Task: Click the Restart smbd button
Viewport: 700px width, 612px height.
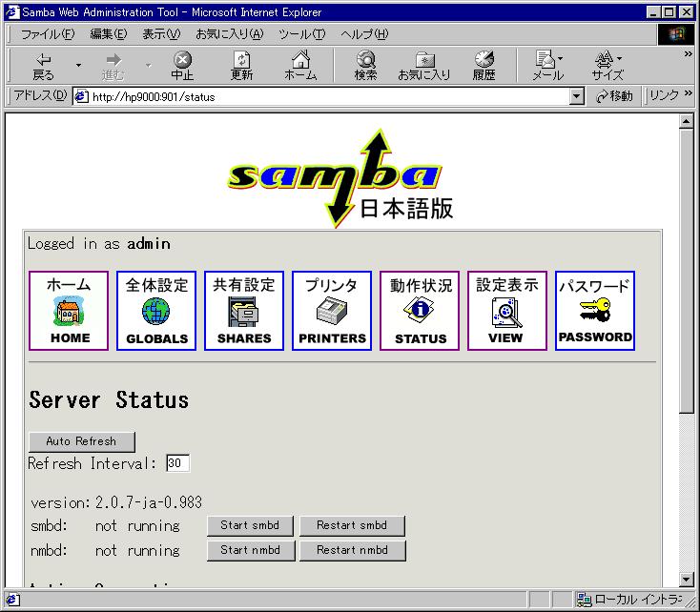Action: coord(352,525)
